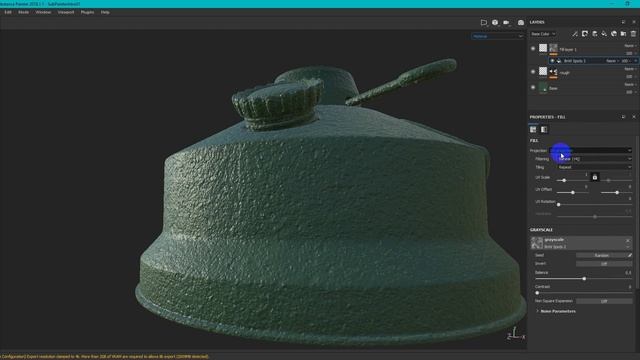Click the pencil icon next to Seed
This screenshot has height=360, width=640.
click(x=630, y=256)
